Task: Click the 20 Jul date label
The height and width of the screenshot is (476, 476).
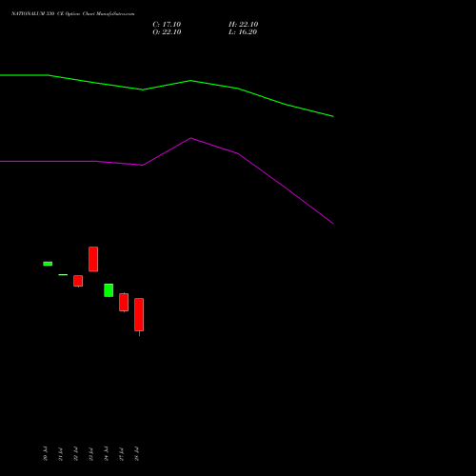Action: (x=45, y=453)
